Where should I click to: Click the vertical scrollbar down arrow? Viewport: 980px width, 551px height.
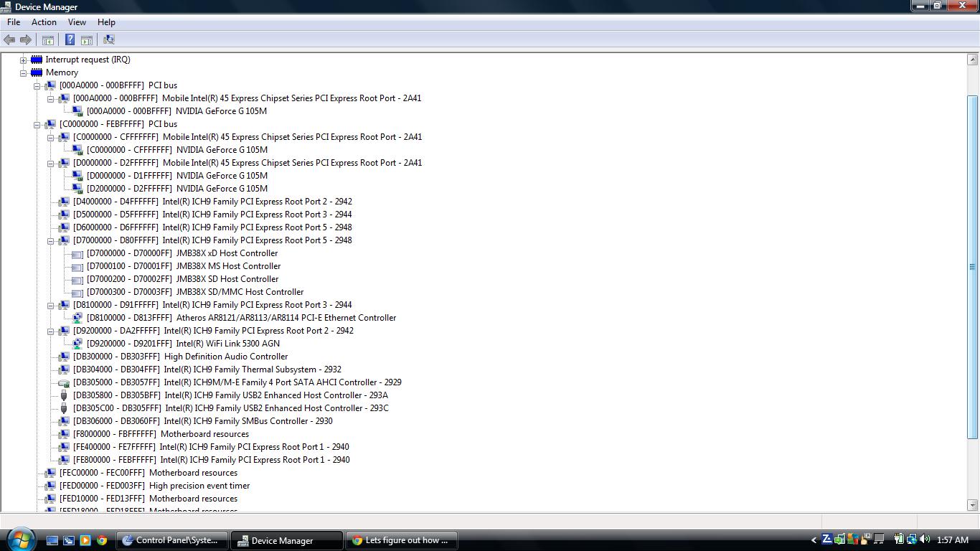973,504
